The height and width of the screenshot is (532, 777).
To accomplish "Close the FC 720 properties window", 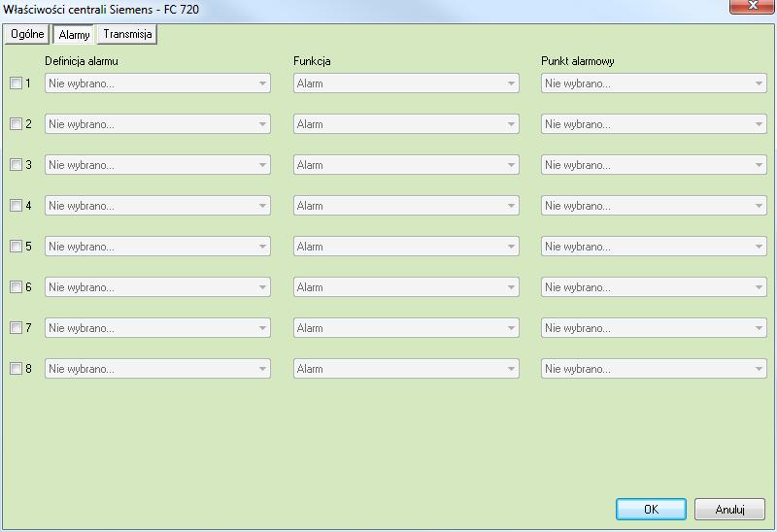I will pyautogui.click(x=752, y=6).
